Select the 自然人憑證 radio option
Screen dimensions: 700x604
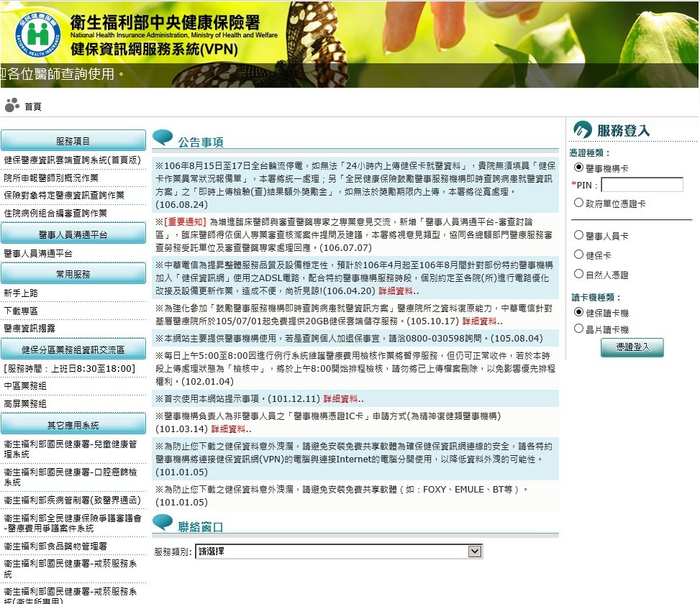(x=578, y=273)
